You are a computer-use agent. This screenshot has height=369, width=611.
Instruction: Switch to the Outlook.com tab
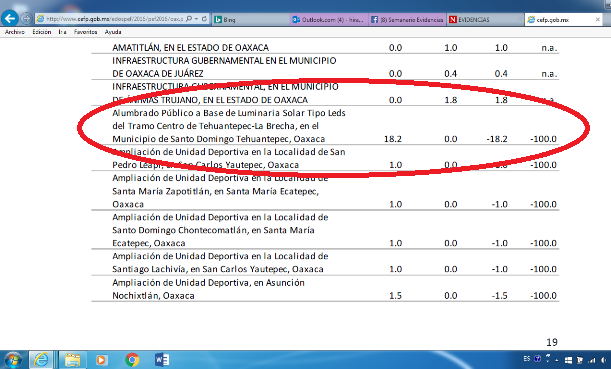coord(329,19)
